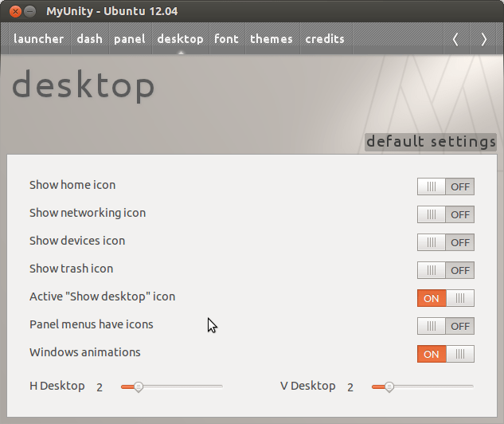Toggle Show devices icon switch
Viewport: 504px width, 424px height.
click(446, 242)
